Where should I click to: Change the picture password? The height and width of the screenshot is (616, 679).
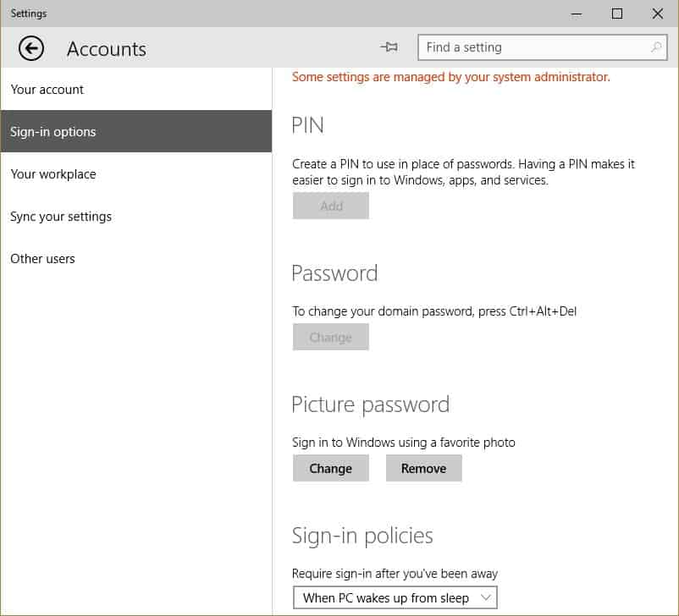pos(331,468)
